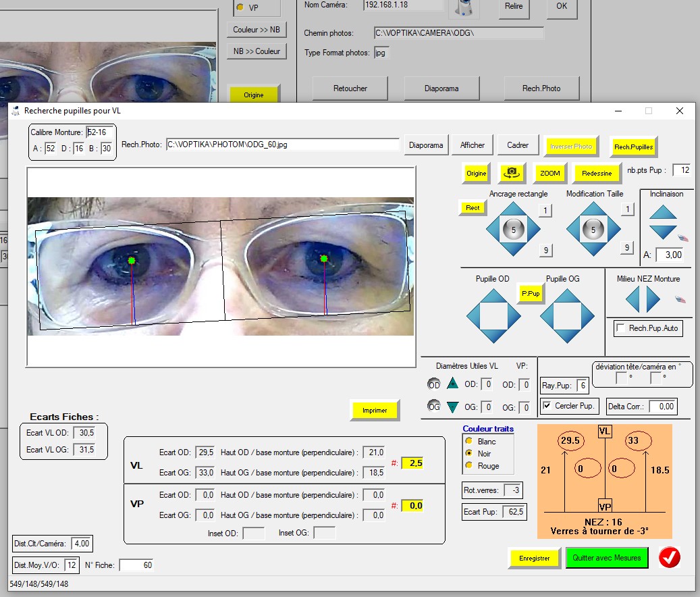Click the green plus triangle for diameter OD
Screen dimensions: 700x597
tap(452, 384)
